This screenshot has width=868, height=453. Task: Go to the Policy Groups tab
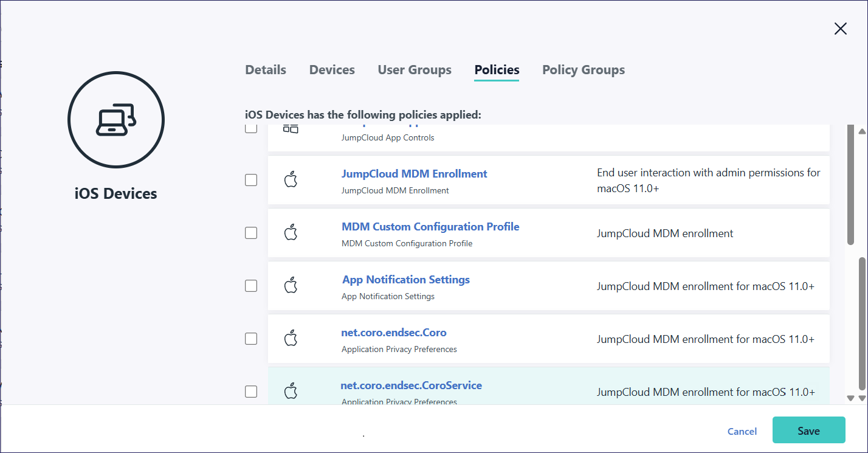coord(583,70)
